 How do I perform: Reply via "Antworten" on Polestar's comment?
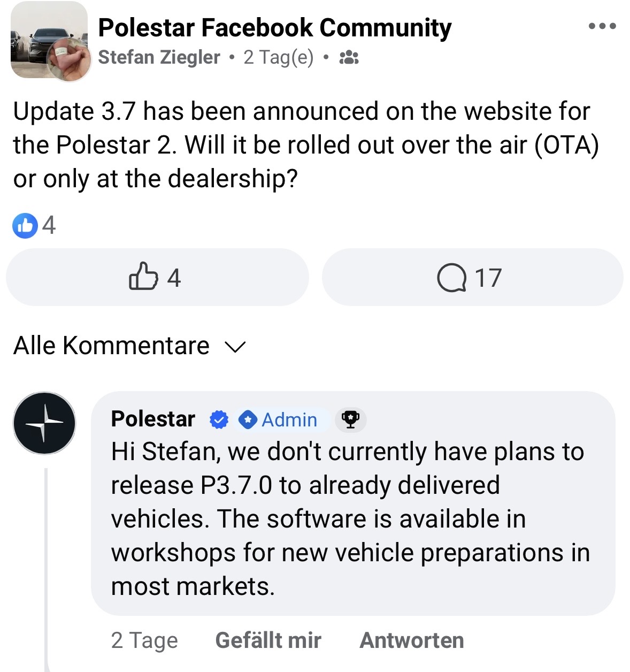411,640
